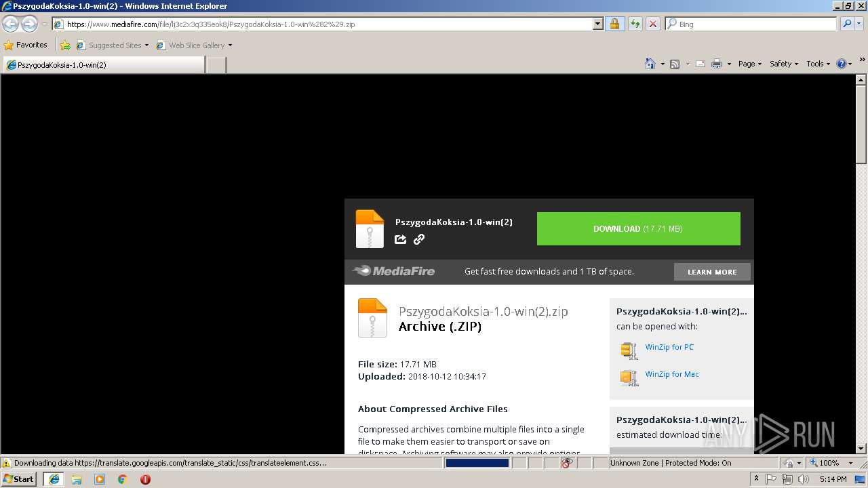Click the 'Archive (.ZIP)' heading text

[x=440, y=327]
